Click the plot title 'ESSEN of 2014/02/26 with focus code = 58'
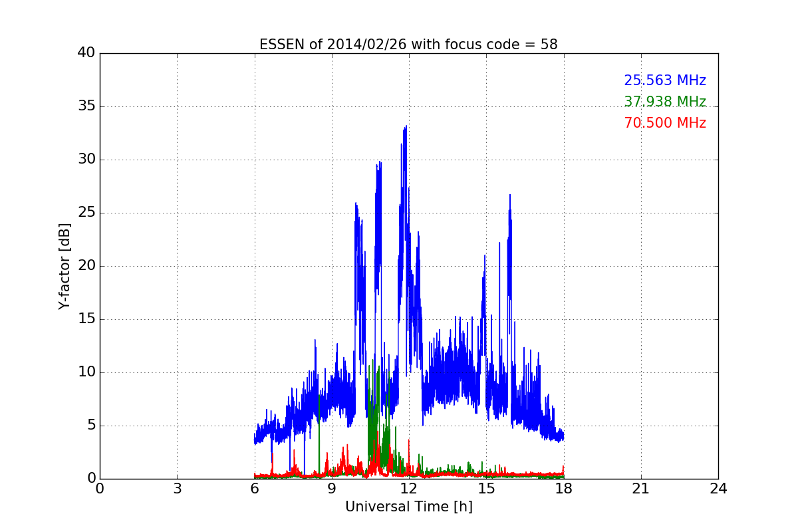The width and height of the screenshot is (798, 532). coord(408,45)
